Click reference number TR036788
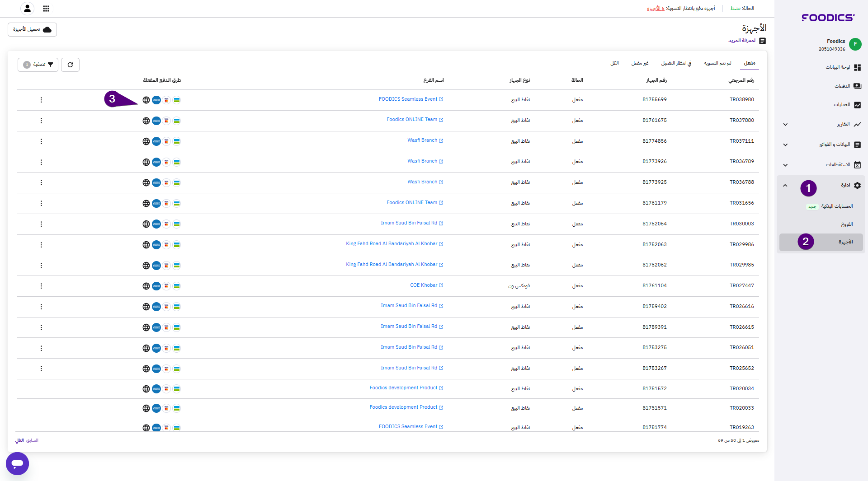The height and width of the screenshot is (481, 868). click(741, 182)
